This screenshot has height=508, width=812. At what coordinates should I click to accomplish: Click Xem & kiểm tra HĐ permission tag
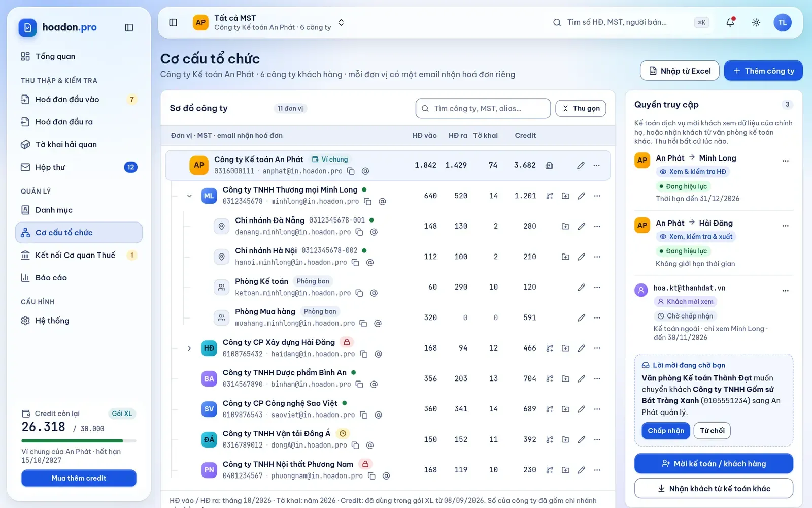point(692,172)
